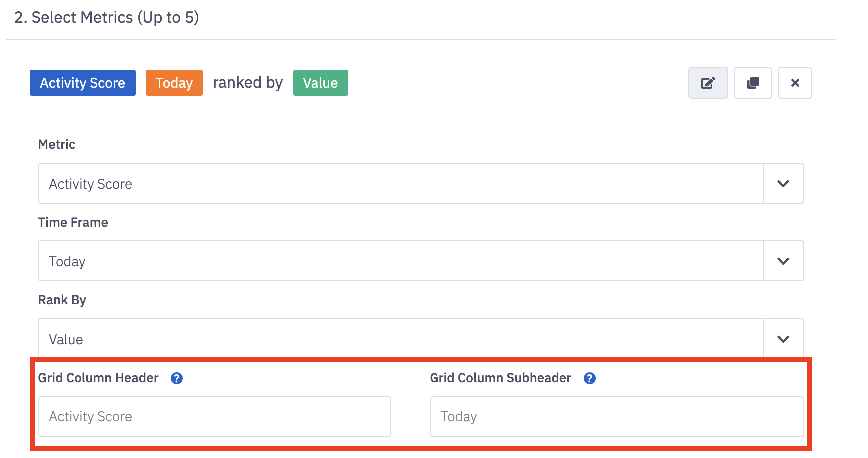Click the green Value tag
The image size is (868, 458).
click(320, 83)
